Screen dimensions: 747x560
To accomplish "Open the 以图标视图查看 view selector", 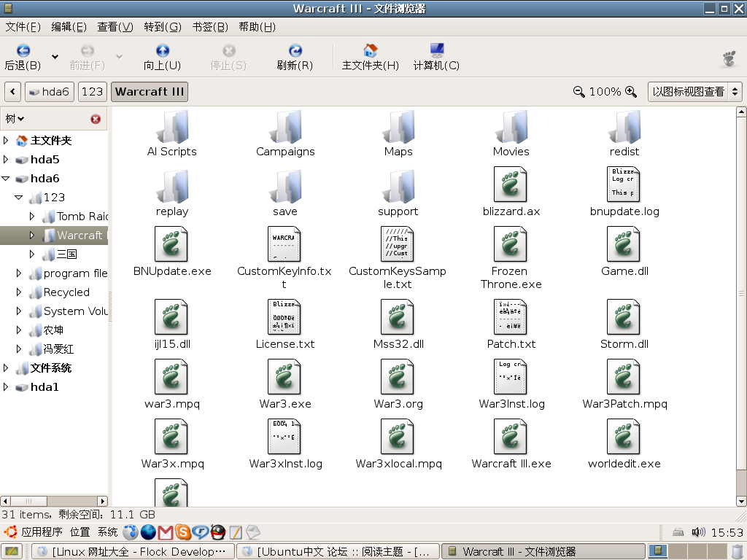I will 694,91.
